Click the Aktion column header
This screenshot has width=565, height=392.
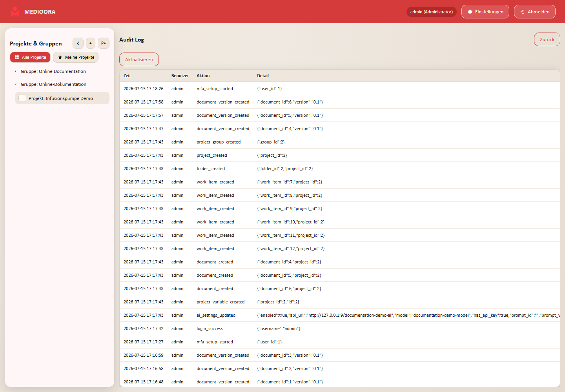click(203, 76)
